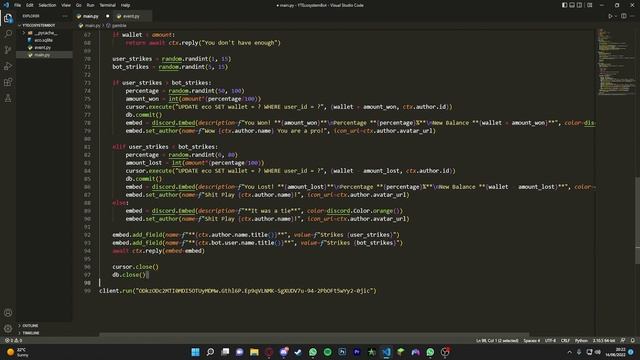Open the taskbar Search icon

[210, 352]
